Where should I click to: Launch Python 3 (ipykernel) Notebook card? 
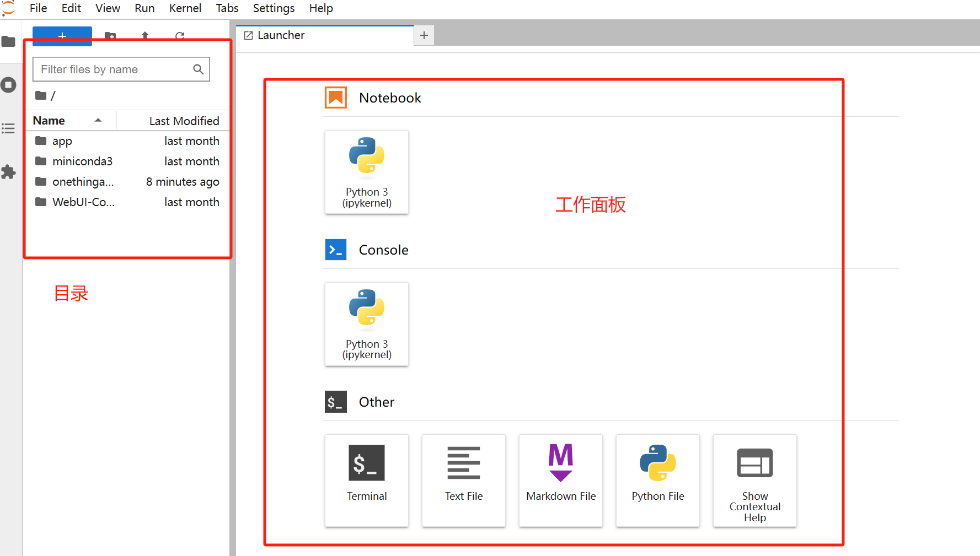point(367,172)
